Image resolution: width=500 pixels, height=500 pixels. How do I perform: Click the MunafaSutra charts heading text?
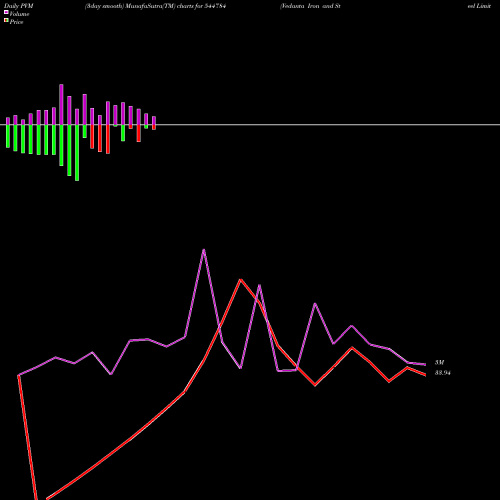[x=156, y=6]
